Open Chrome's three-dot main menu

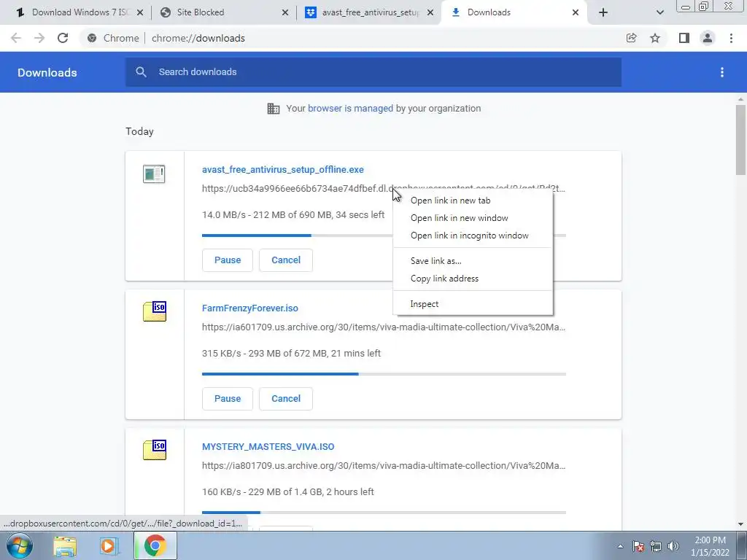[731, 38]
